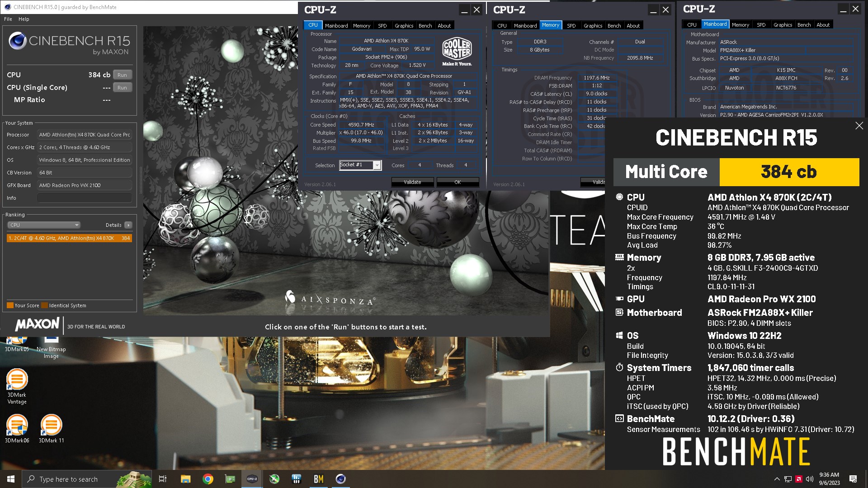Open the ranking CPU dropdown
This screenshot has width=868, height=488.
click(x=44, y=225)
